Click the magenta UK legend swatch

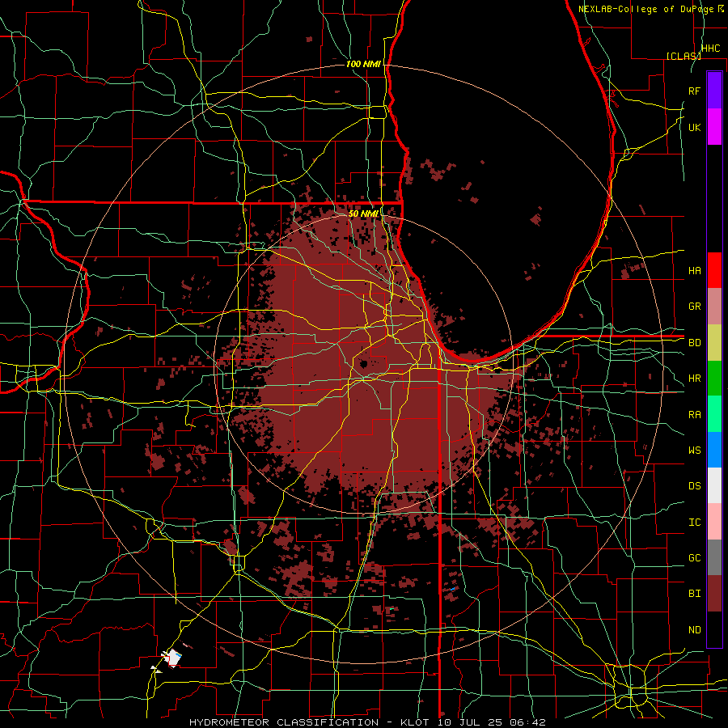(714, 127)
